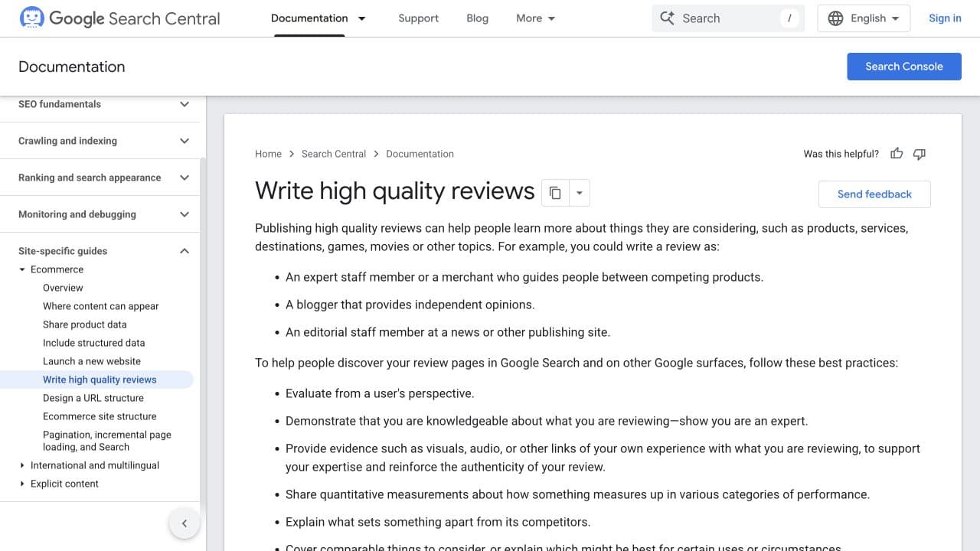
Task: Open the More menu dropdown
Action: 536,18
